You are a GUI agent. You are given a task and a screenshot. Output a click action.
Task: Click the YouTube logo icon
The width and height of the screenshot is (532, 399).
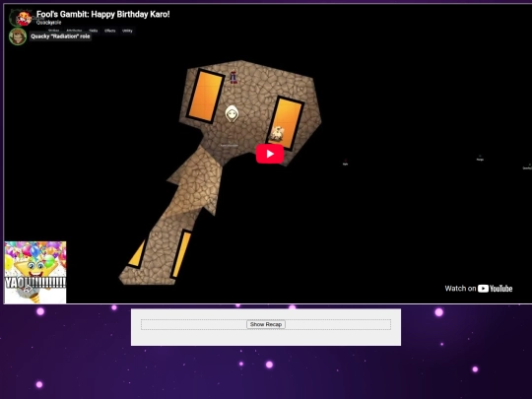point(483,289)
